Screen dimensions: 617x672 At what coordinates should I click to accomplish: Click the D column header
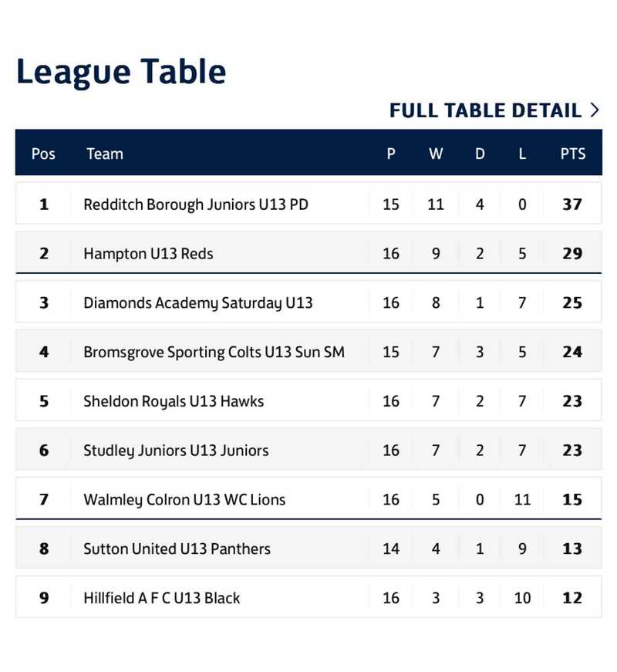(480, 154)
